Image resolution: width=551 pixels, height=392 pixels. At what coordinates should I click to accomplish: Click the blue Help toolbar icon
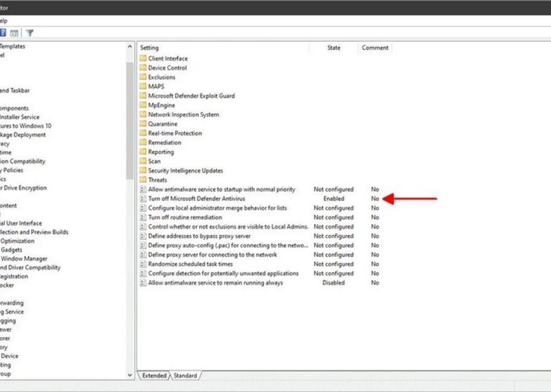(3, 33)
